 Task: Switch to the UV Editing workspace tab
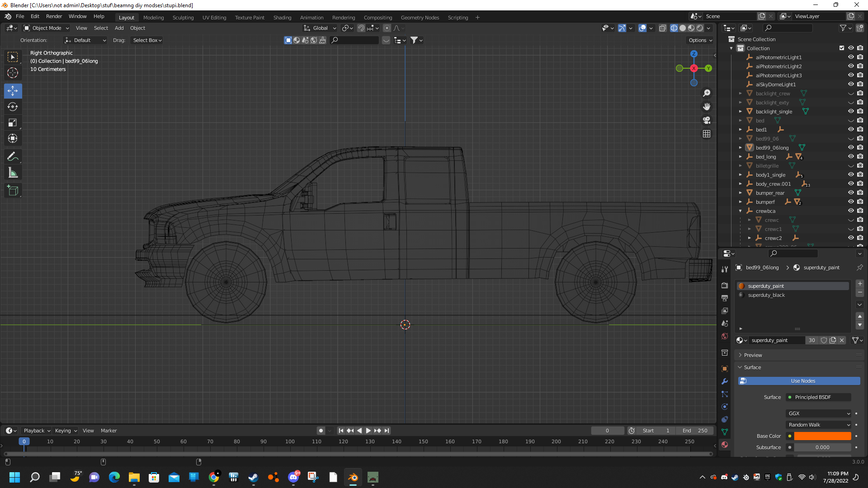click(214, 18)
